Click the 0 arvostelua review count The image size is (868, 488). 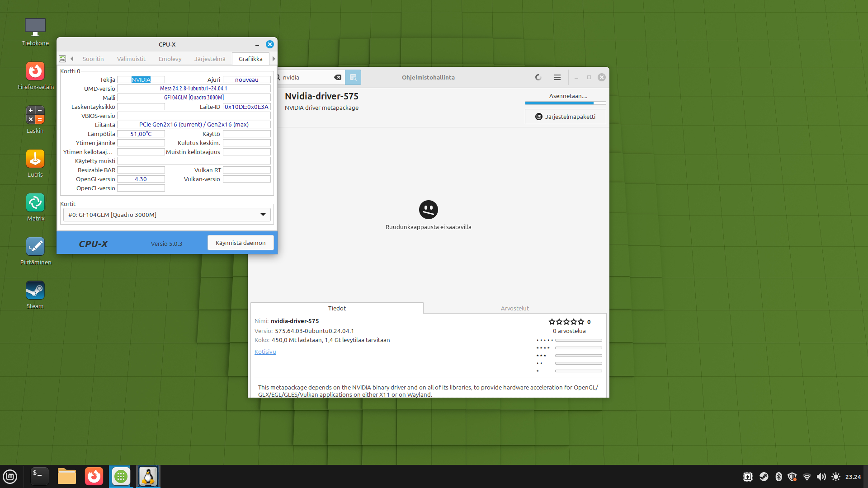[x=569, y=331]
